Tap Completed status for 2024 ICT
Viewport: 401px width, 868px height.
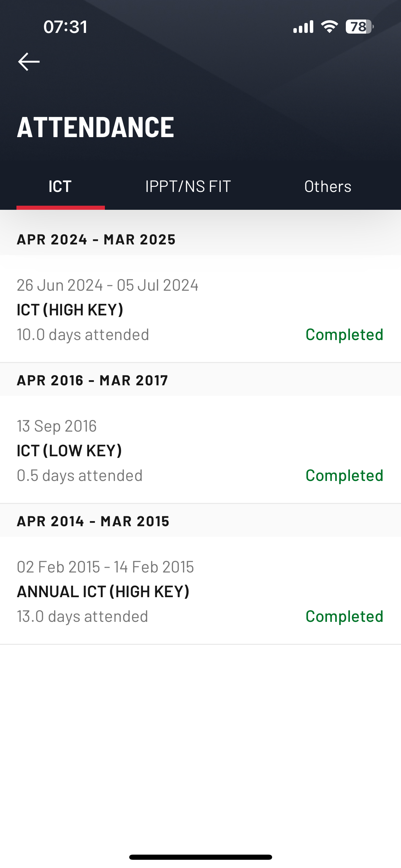click(344, 335)
